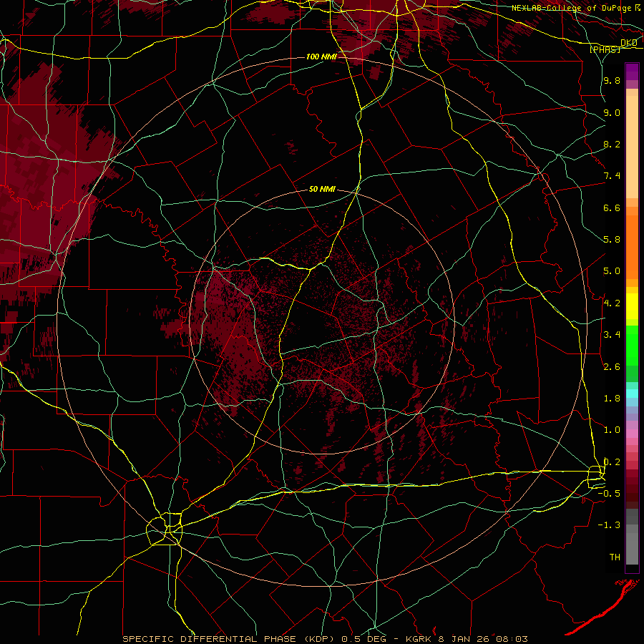Click the "[PHAS]" unit label
Image resolution: width=644 pixels, height=644 pixels.
tap(605, 49)
